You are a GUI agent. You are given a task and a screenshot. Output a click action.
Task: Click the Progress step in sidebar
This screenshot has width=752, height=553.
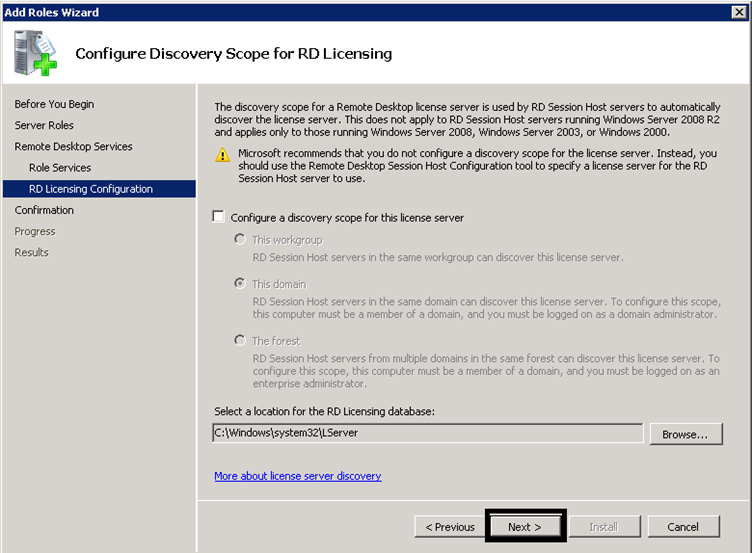(35, 231)
